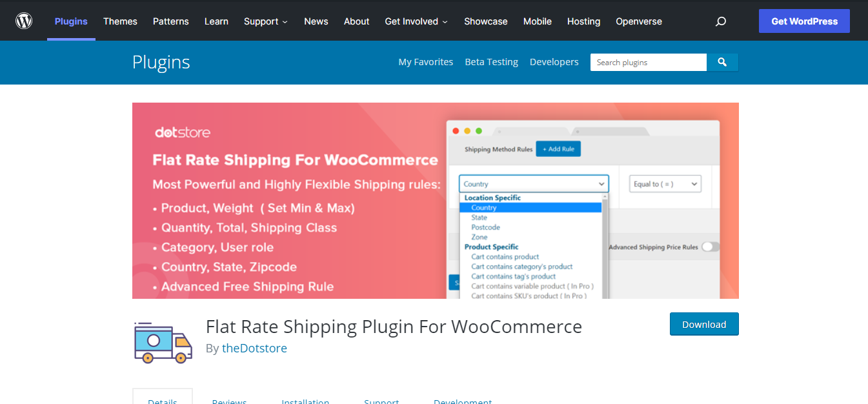
Task: Open the News navigation link
Action: [x=316, y=21]
